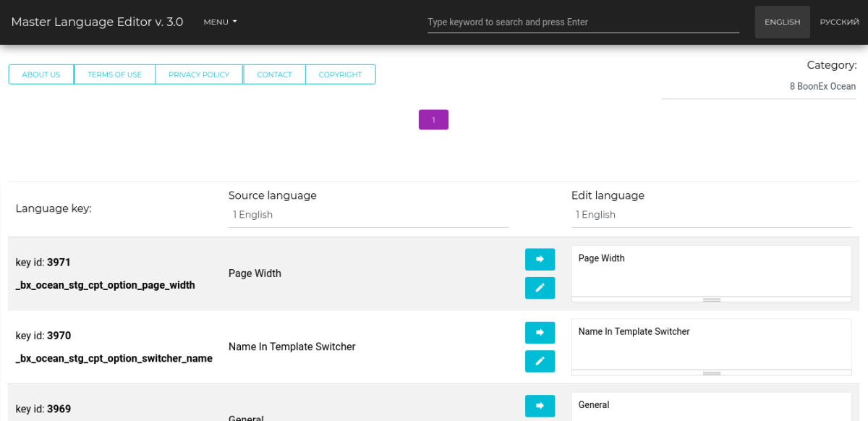
Task: Open the Source language dropdown
Action: coord(368,215)
